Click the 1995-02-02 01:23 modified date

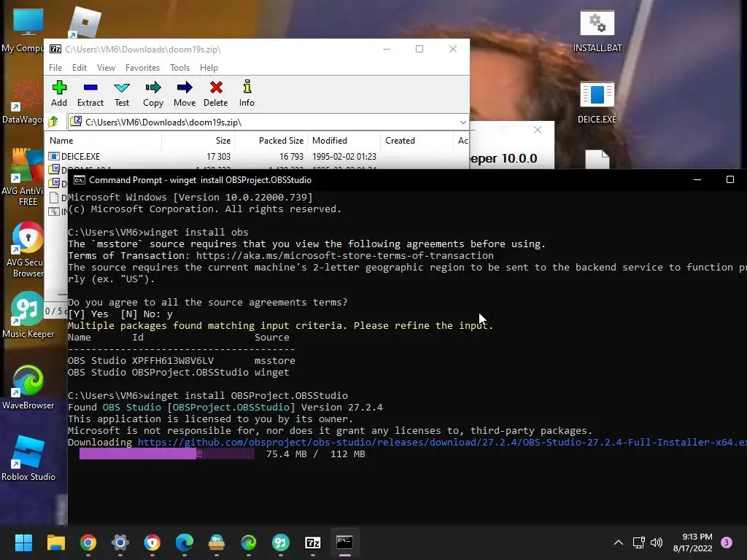(x=344, y=156)
